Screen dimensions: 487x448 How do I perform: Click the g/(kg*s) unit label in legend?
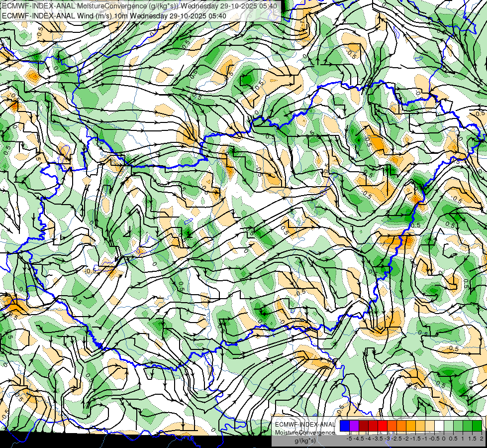point(305,441)
